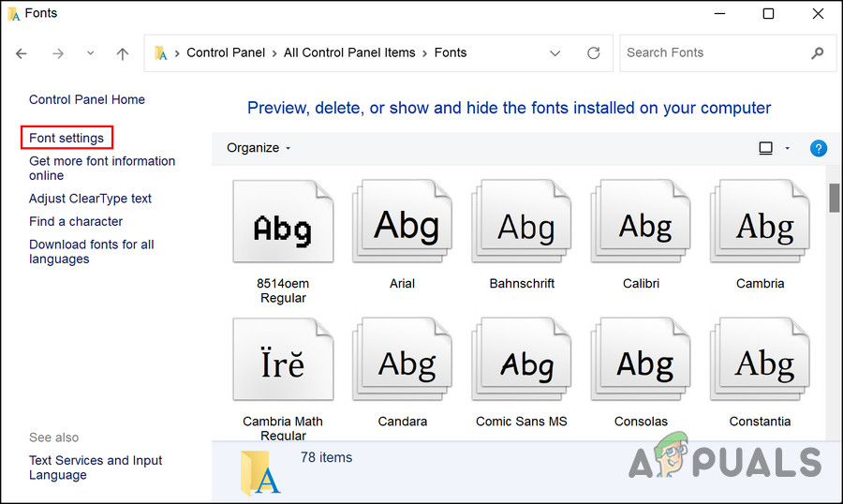
Task: Click the search magnifier icon
Action: [x=817, y=52]
